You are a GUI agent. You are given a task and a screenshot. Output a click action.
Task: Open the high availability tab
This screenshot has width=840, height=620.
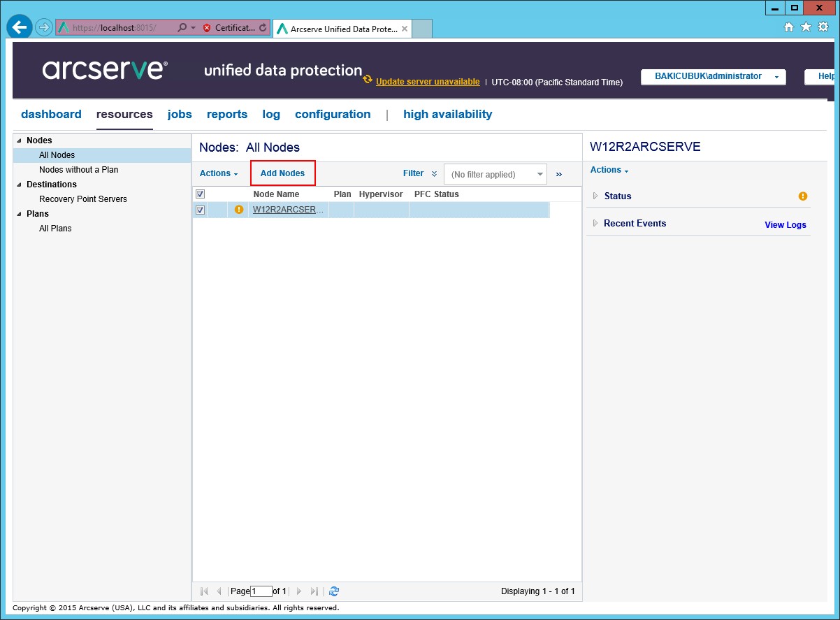pyautogui.click(x=448, y=115)
